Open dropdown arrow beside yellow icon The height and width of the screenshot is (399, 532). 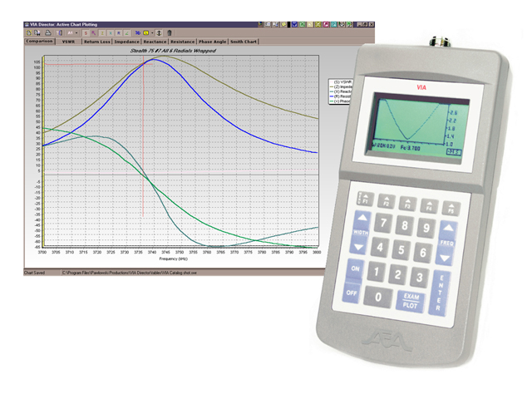pos(152,33)
